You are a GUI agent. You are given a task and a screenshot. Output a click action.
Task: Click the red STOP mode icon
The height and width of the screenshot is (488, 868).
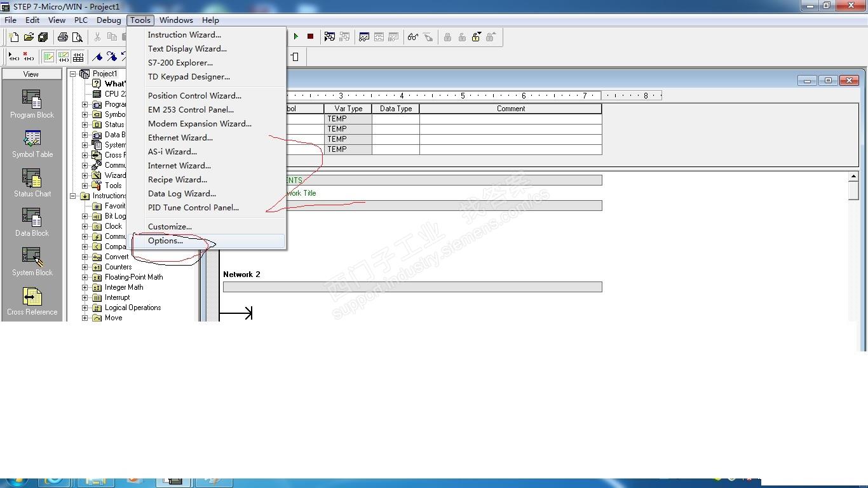(310, 37)
